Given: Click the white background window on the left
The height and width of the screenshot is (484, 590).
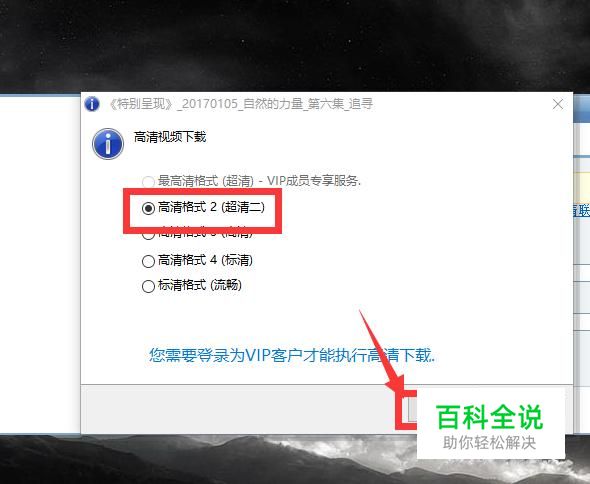Looking at the screenshot, I should click(40, 264).
